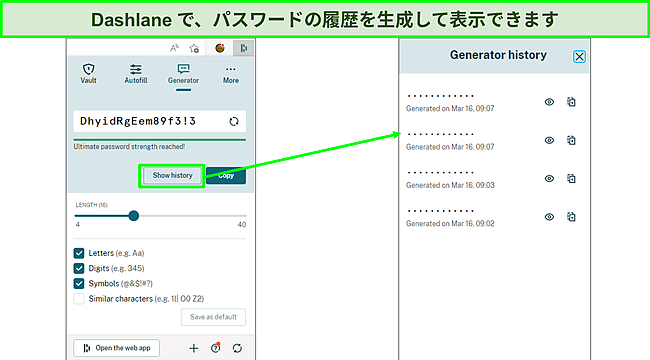Click Save as default button
Image resolution: width=650 pixels, height=360 pixels.
click(213, 317)
